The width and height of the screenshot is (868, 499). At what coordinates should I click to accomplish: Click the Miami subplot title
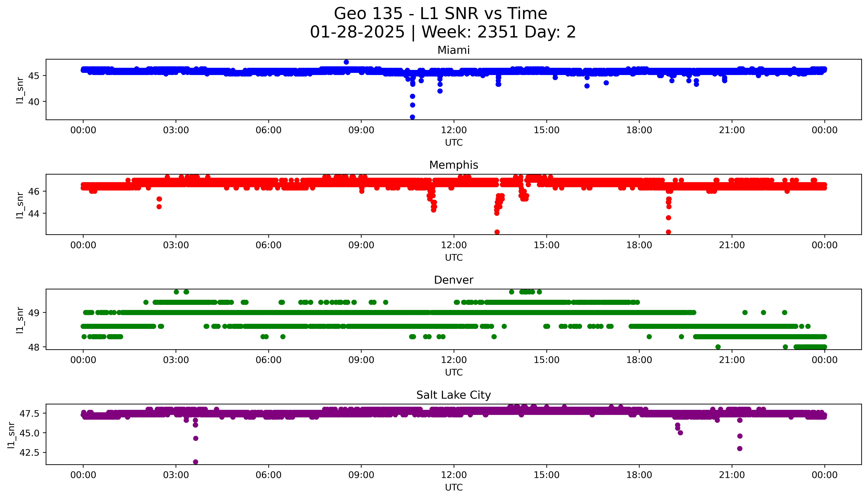coord(453,50)
